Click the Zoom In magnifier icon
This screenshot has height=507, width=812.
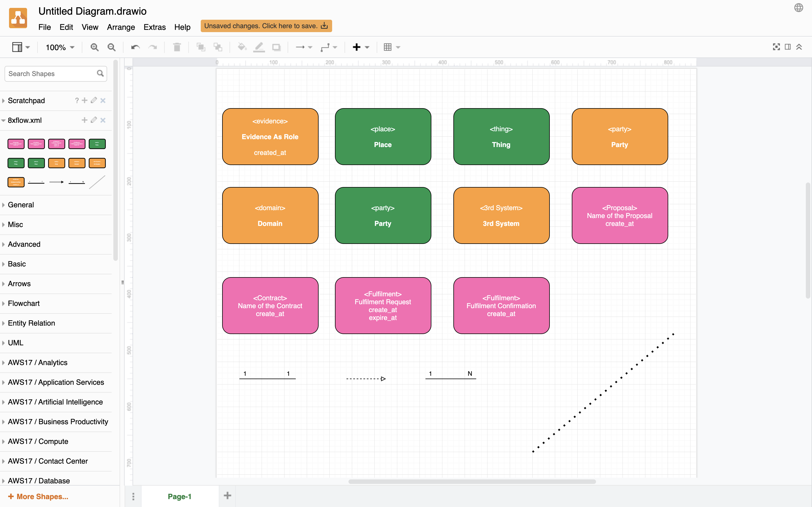tap(94, 47)
